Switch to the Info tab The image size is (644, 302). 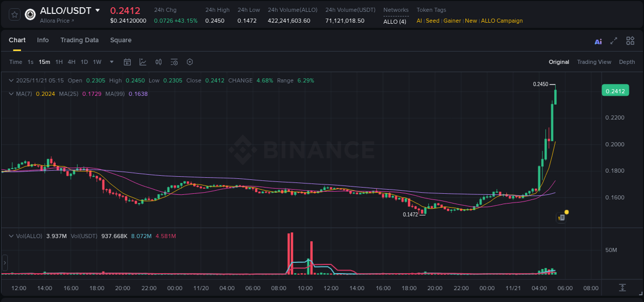pos(43,40)
